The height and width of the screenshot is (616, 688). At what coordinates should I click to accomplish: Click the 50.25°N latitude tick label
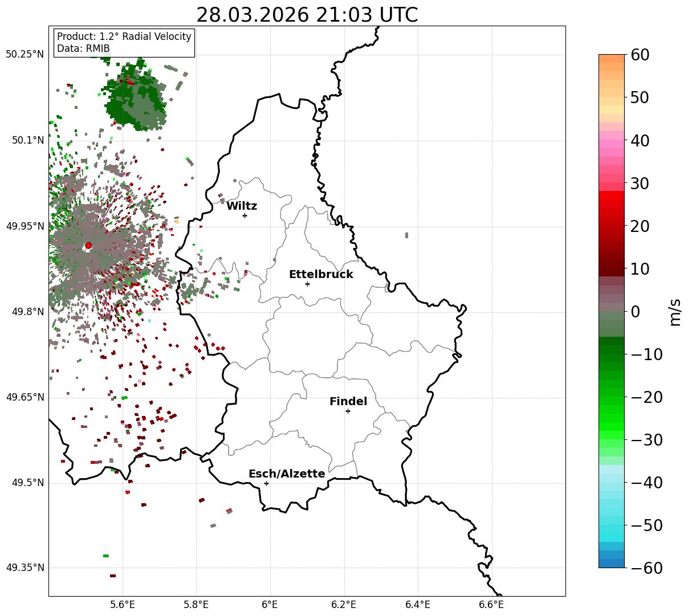tap(25, 54)
